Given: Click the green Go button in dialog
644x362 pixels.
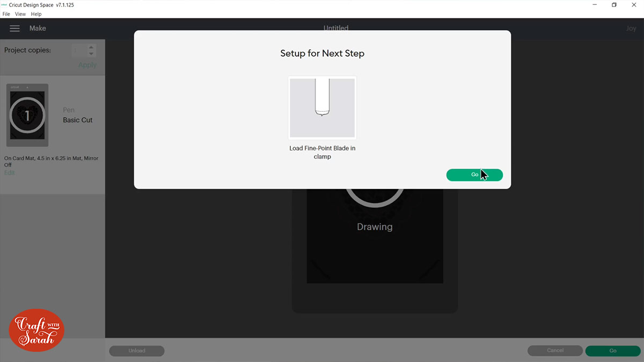Looking at the screenshot, I should [474, 175].
